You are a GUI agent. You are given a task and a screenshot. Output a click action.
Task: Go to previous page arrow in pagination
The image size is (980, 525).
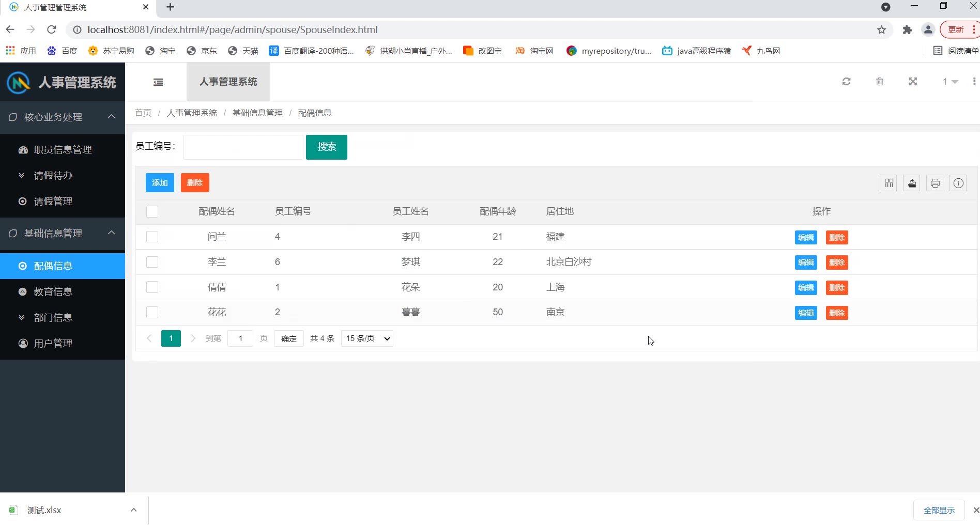coord(149,338)
